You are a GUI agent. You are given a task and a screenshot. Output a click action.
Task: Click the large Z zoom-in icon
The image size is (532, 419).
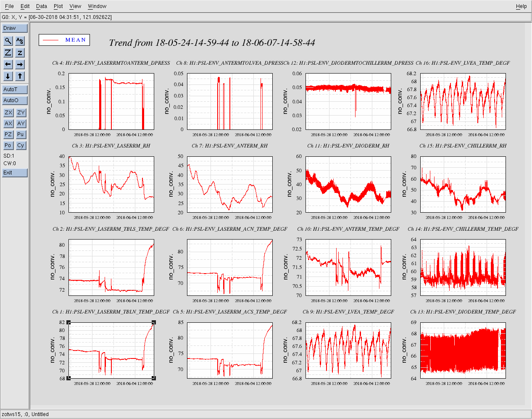pyautogui.click(x=8, y=53)
